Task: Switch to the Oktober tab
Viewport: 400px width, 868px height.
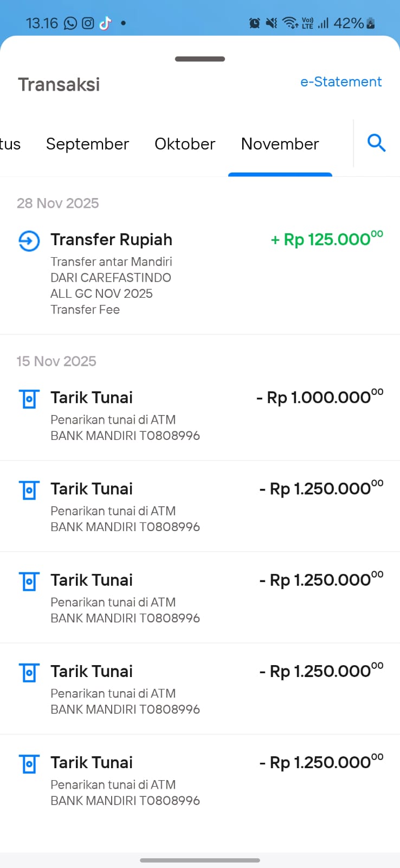Action: pos(185,144)
